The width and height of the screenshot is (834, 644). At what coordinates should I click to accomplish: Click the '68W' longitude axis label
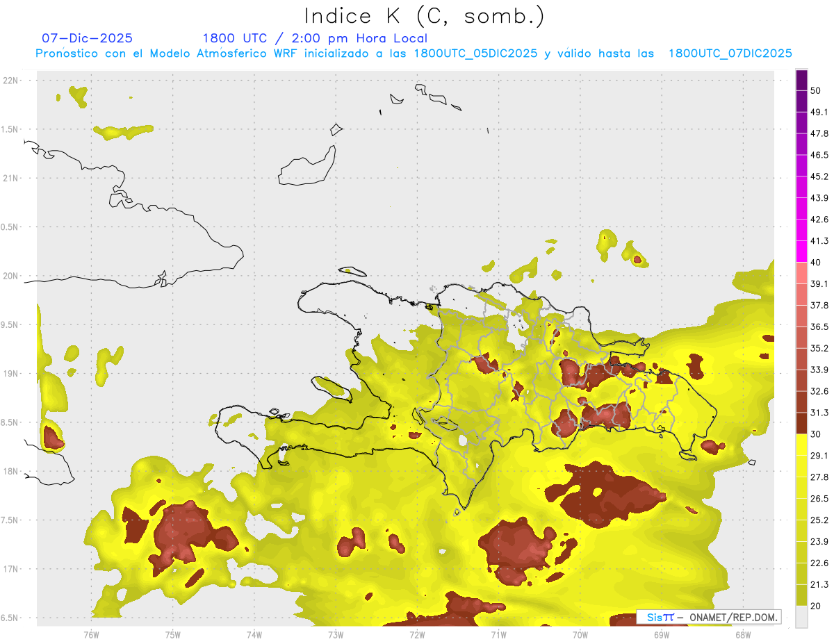point(742,635)
